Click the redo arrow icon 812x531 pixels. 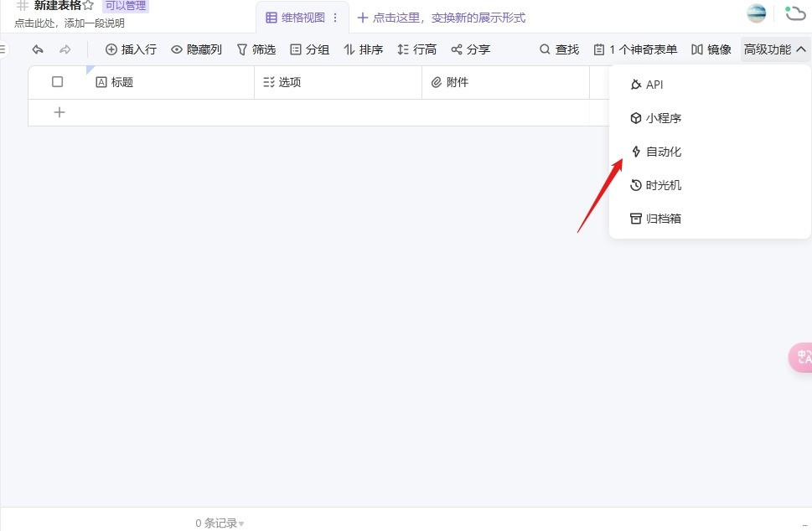click(65, 49)
